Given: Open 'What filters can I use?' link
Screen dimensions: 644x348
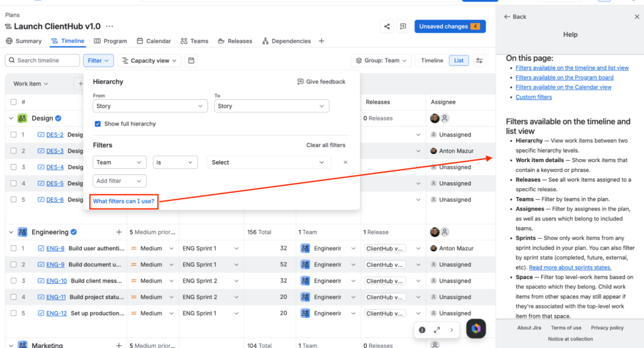Looking at the screenshot, I should 124,202.
